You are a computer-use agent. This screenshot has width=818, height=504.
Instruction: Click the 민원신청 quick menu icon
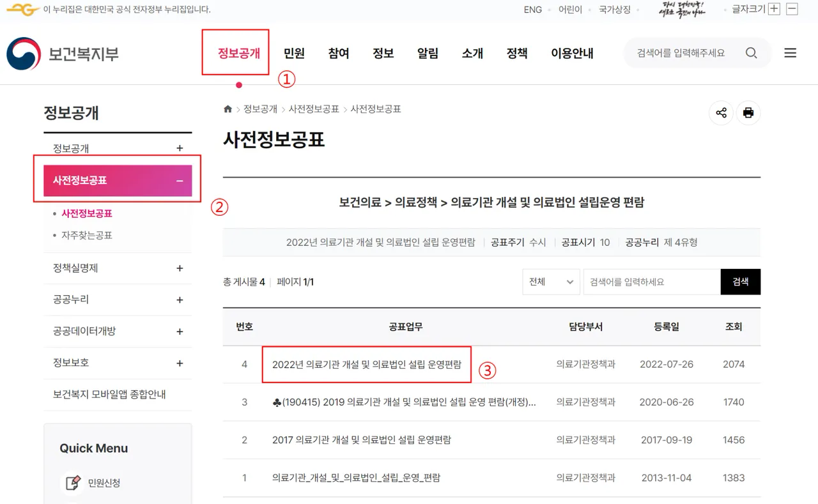tap(73, 483)
